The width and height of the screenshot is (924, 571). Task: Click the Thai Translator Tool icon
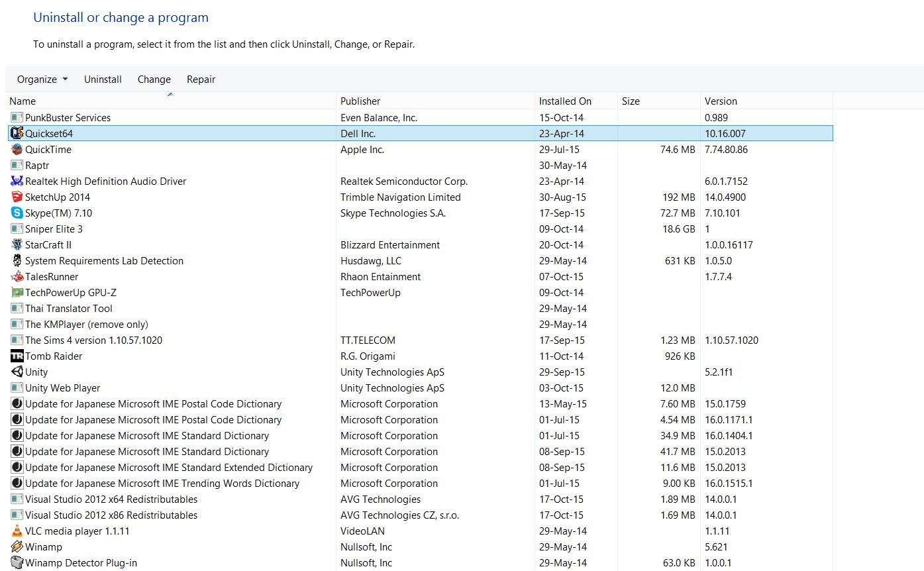17,308
